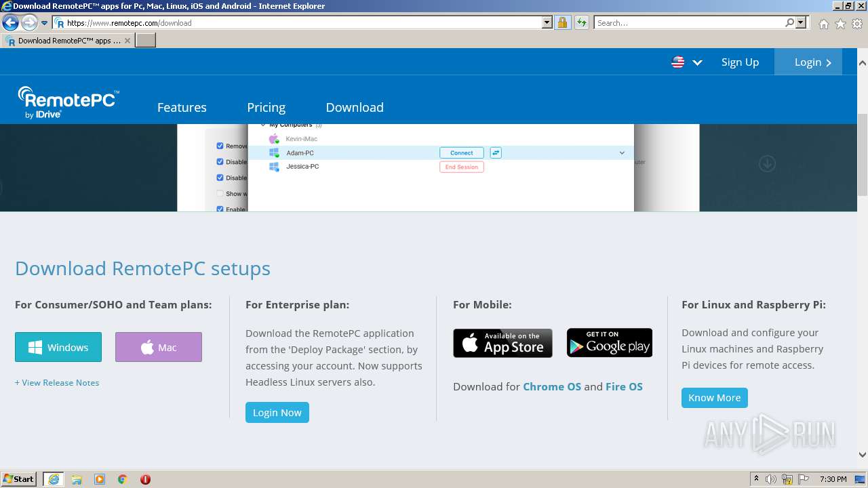
Task: Toggle the unchecked Show checkbox
Action: pos(220,193)
